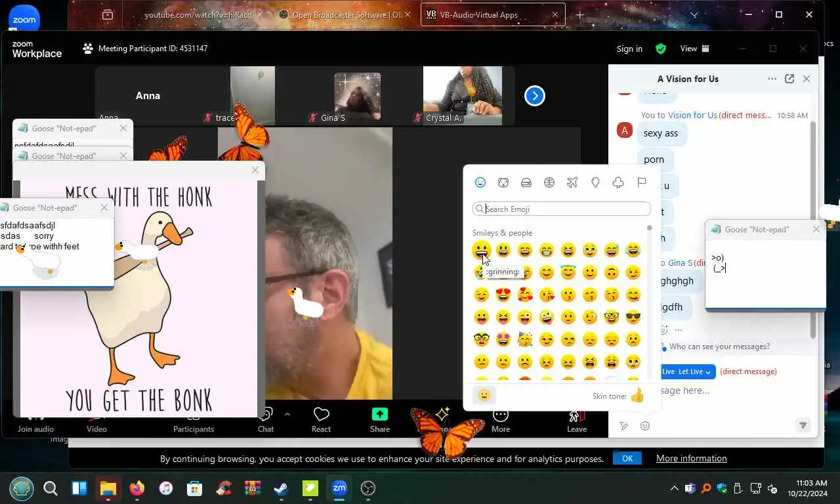Add reaction to the last chat message

point(664,329)
